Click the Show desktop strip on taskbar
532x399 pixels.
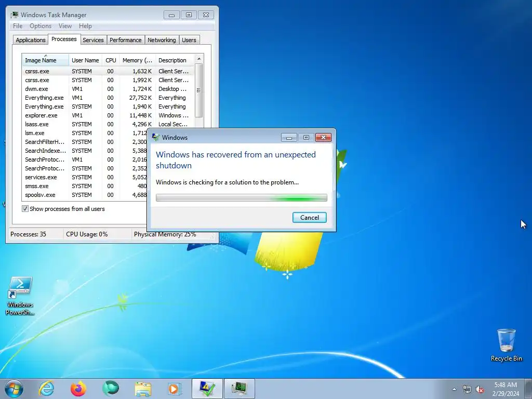point(528,389)
